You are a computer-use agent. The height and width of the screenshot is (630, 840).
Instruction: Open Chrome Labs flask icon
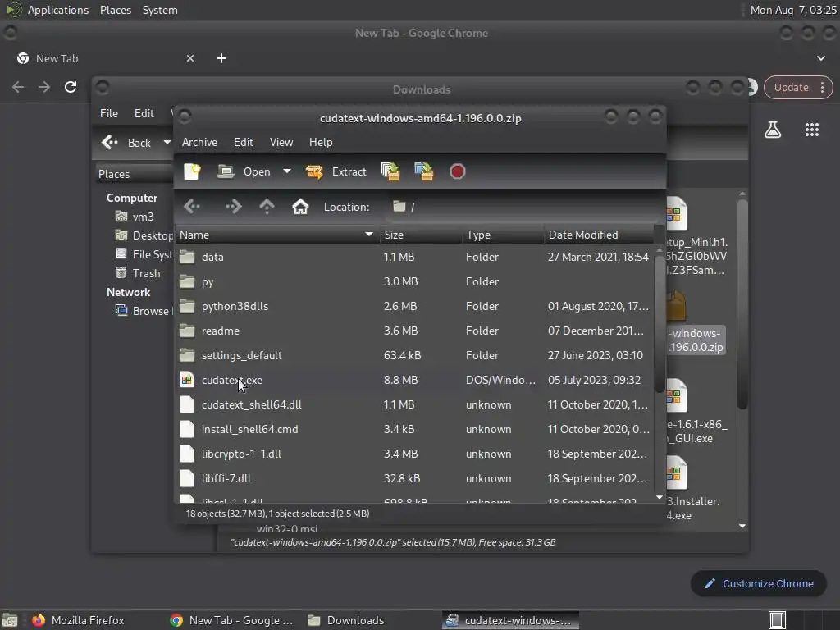(x=773, y=130)
